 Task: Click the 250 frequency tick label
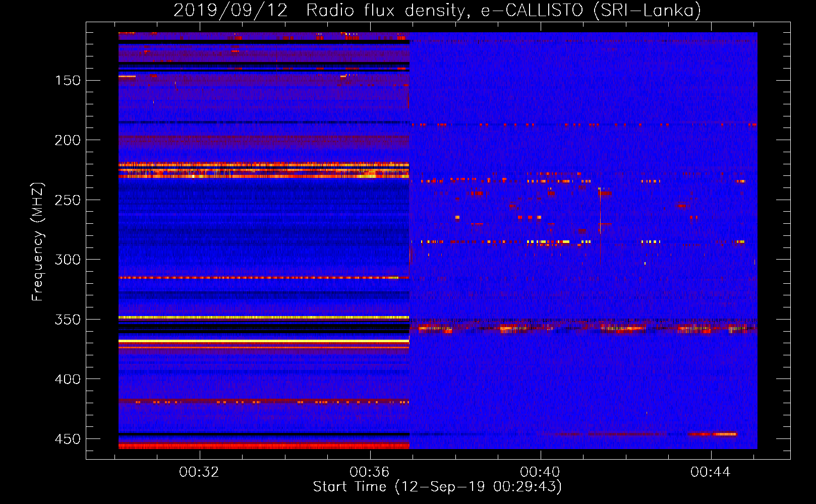68,200
